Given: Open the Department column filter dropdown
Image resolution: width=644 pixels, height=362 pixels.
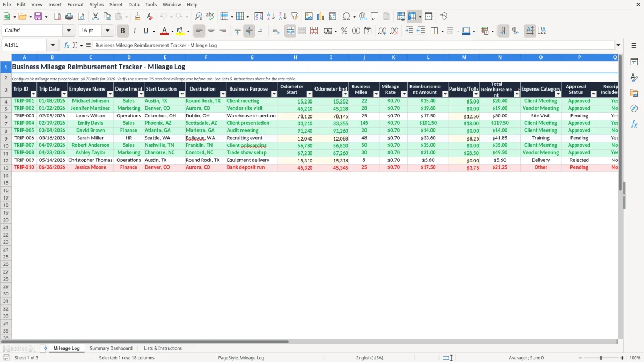Looking at the screenshot, I should coord(141,94).
